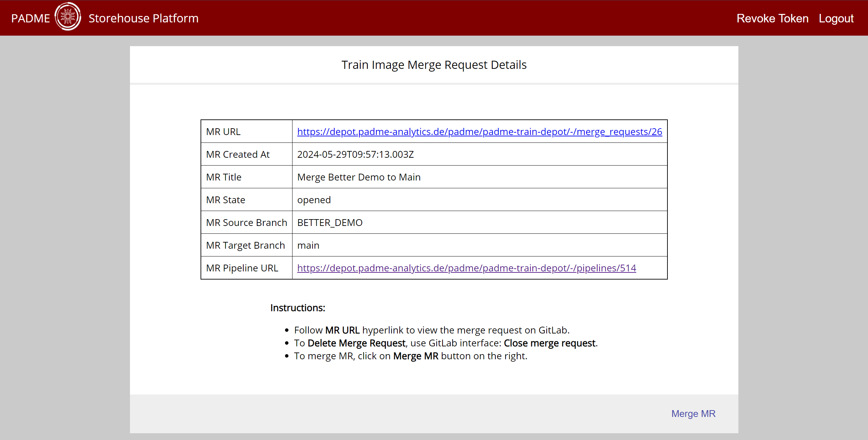The height and width of the screenshot is (440, 868).
Task: Open the pipelines/514 pipeline URL link
Action: 467,268
